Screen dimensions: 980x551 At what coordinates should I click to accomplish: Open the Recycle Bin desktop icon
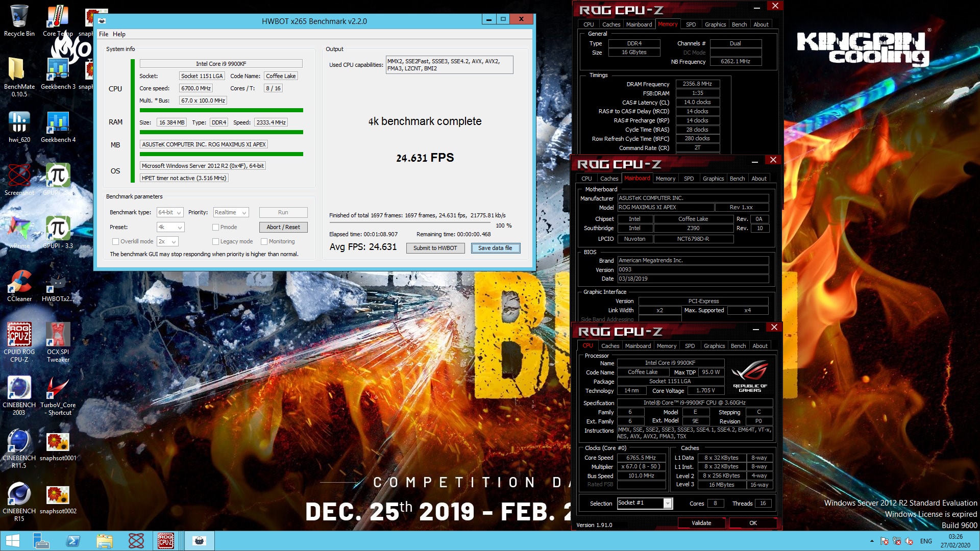click(19, 20)
